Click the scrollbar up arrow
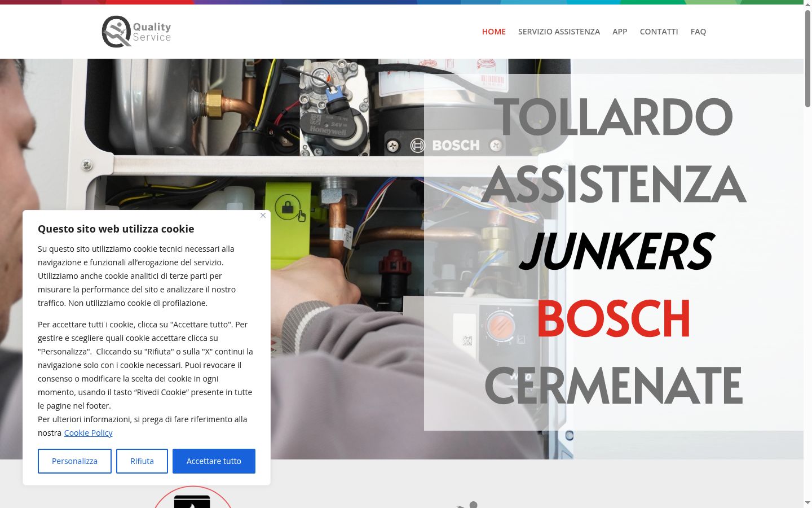 pos(807,4)
